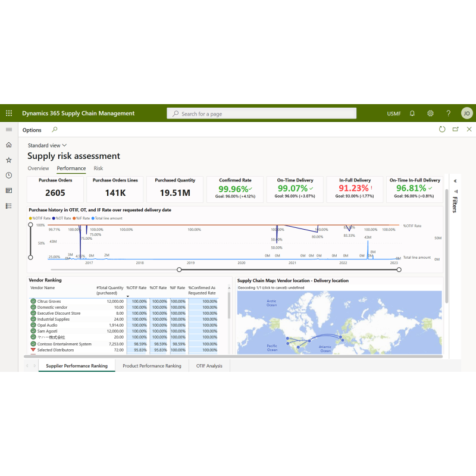Go to previous report page arrow

[27, 366]
